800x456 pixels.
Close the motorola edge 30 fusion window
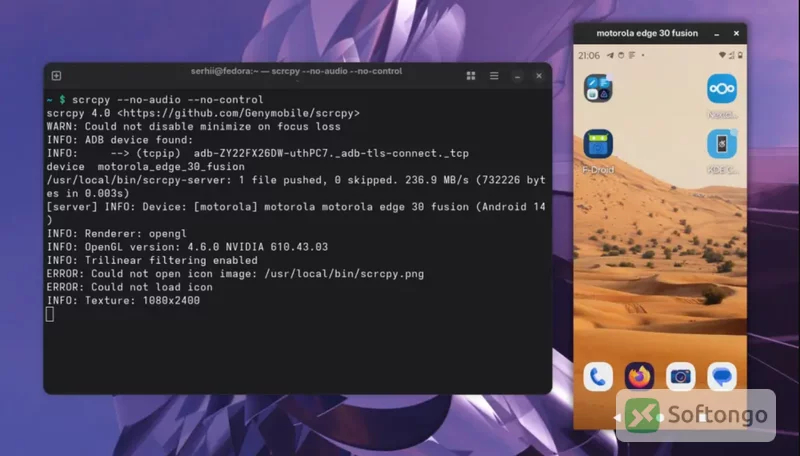click(736, 33)
